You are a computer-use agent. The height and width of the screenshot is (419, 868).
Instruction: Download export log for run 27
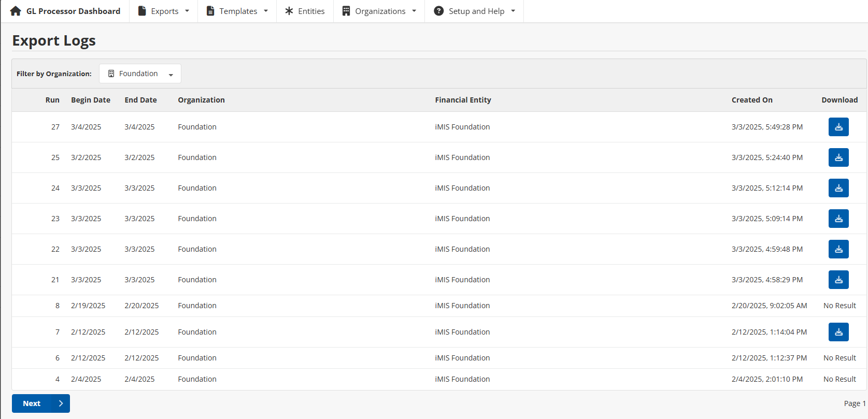838,127
